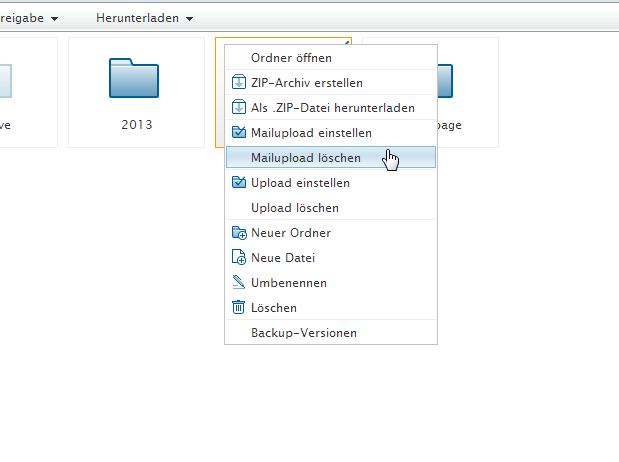
Task: Click the download-as-ZIP file icon
Action: click(x=238, y=108)
